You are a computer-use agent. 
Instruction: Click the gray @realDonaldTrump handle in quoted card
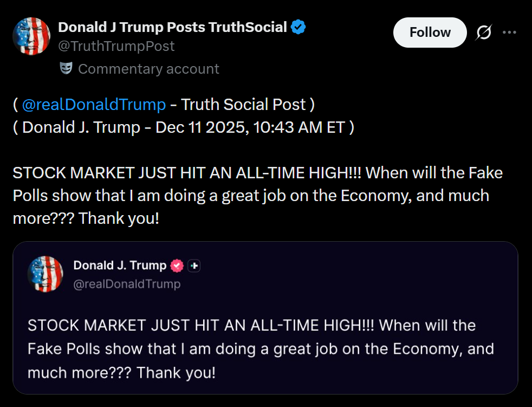click(x=127, y=283)
